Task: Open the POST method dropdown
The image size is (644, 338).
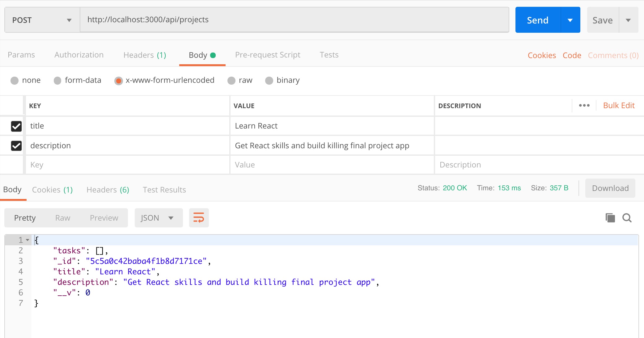Action: (42, 20)
